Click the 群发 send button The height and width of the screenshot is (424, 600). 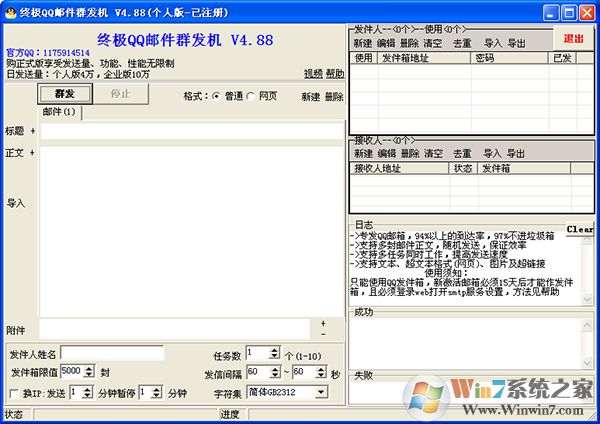[x=65, y=94]
